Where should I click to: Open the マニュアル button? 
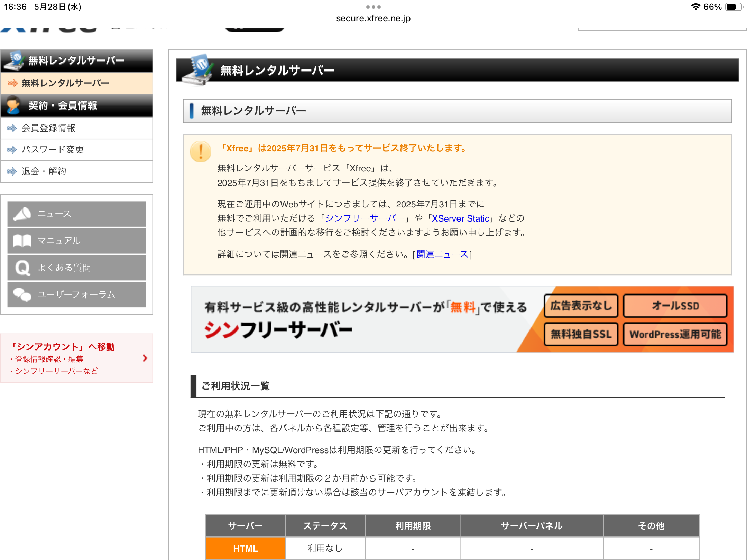pyautogui.click(x=76, y=241)
